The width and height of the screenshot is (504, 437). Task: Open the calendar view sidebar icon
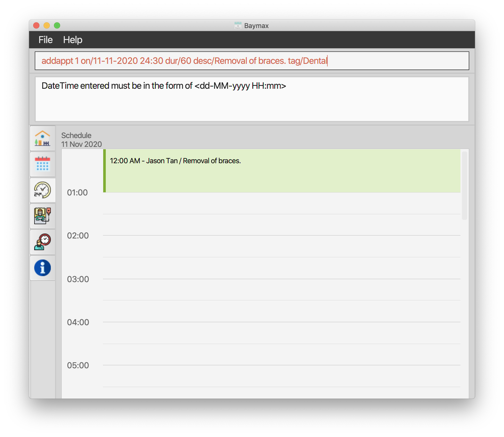(x=43, y=164)
